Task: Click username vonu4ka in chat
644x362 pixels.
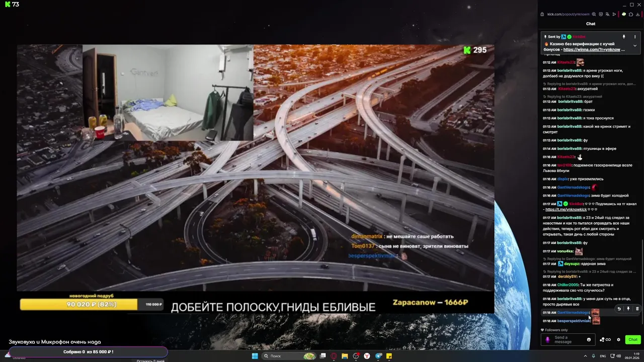Action: click(x=565, y=251)
